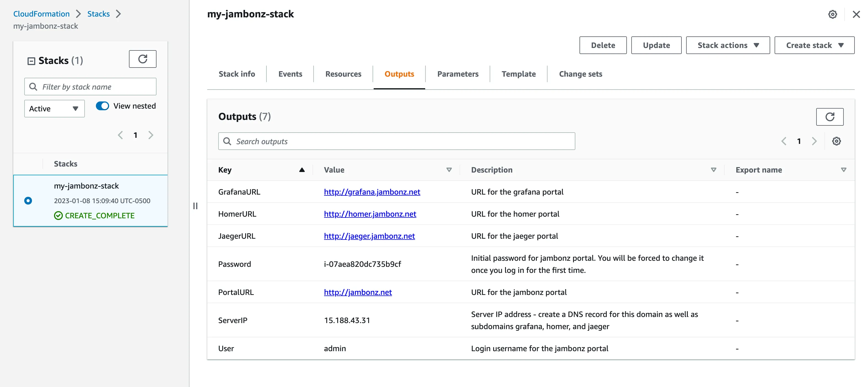Go to next page of outputs
The width and height of the screenshot is (868, 387).
pos(814,141)
